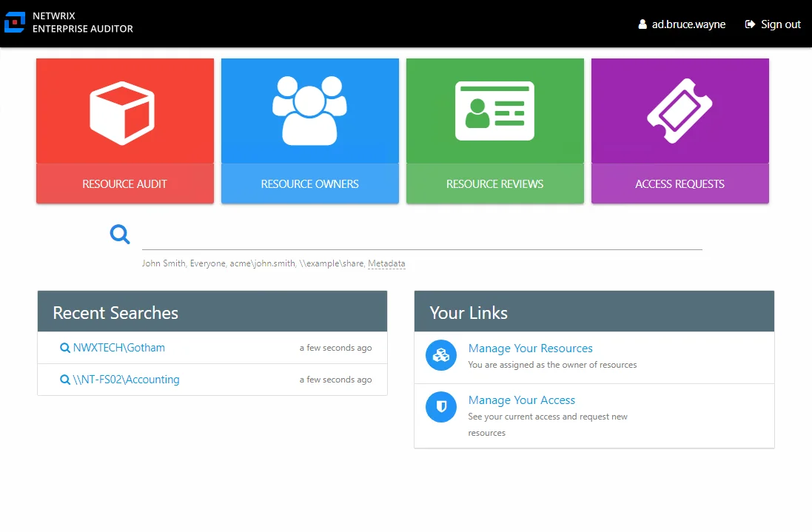This screenshot has width=812, height=532.
Task: Focus the search input field
Action: pyautogui.click(x=422, y=237)
